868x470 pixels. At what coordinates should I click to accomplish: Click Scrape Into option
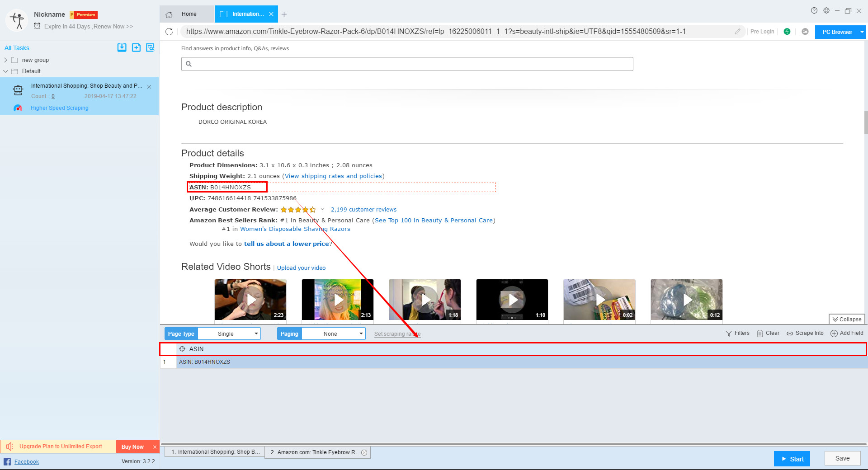pyautogui.click(x=805, y=333)
